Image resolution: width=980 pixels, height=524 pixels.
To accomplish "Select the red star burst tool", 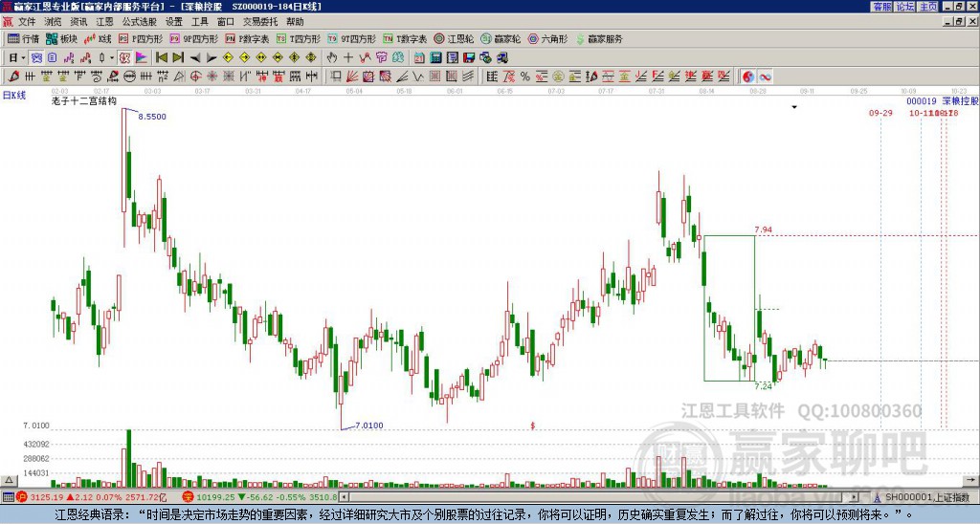I will pyautogui.click(x=212, y=76).
